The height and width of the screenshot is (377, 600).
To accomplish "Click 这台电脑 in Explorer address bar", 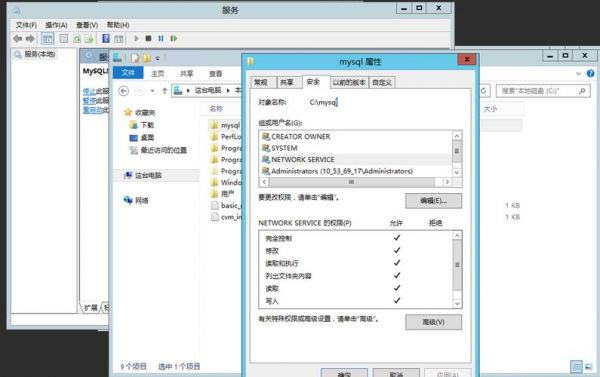I will [208, 90].
